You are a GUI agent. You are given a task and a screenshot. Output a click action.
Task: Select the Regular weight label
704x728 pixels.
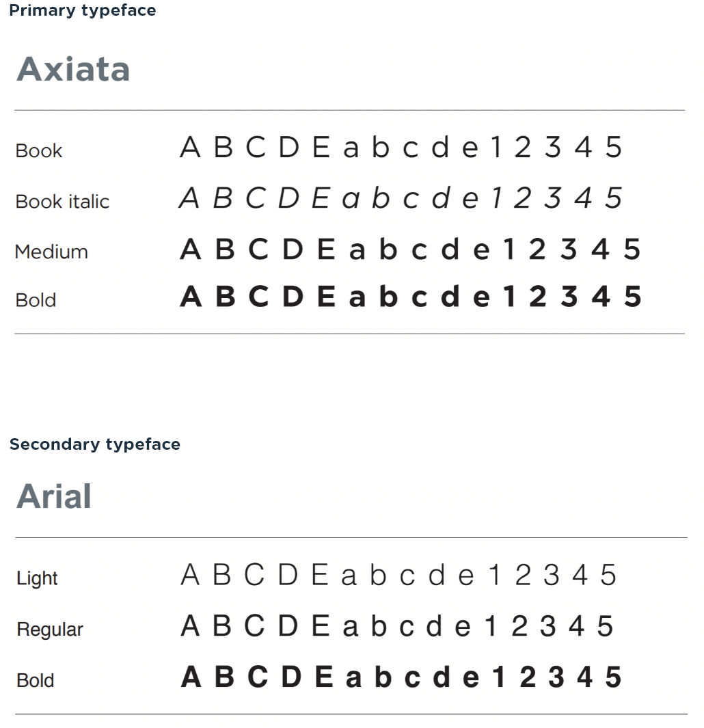[50, 630]
